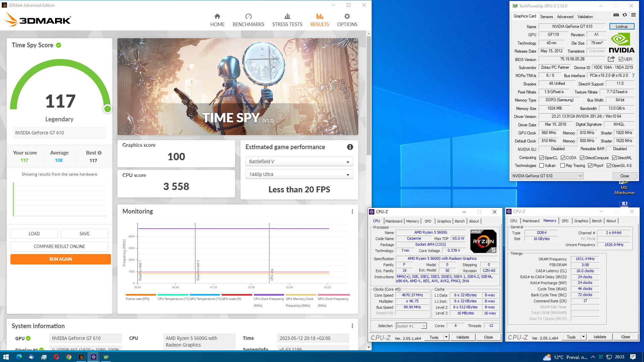This screenshot has width=644, height=362.
Task: Click the weather widget in the taskbar
Action: click(565, 357)
